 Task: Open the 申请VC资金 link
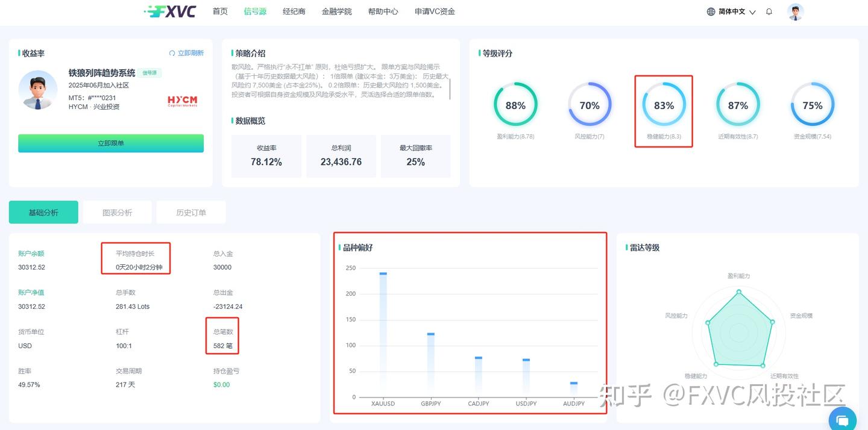click(435, 11)
